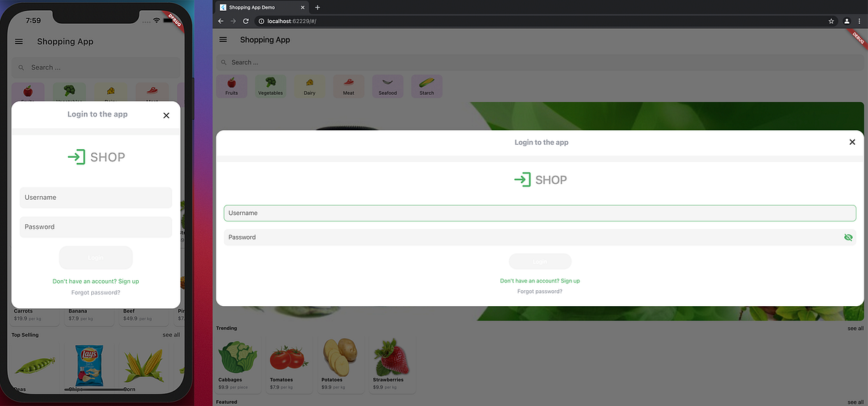Bookmark this page with star icon
This screenshot has height=406, width=868.
coord(831,21)
